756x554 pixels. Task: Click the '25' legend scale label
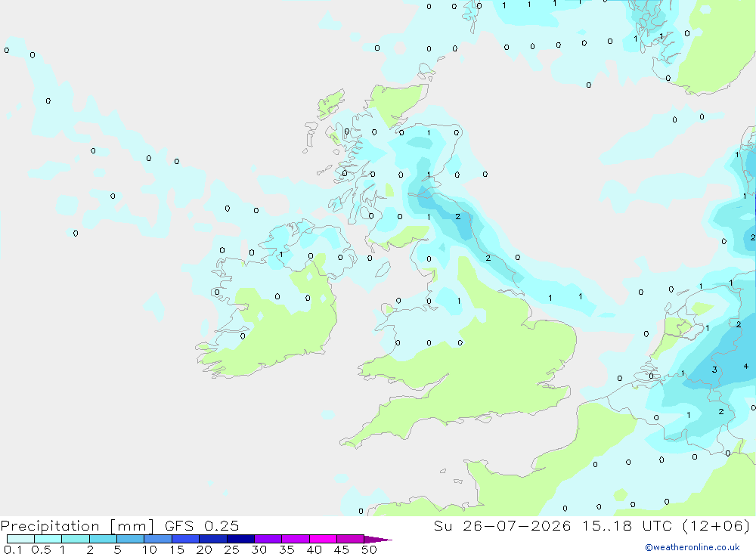(231, 549)
